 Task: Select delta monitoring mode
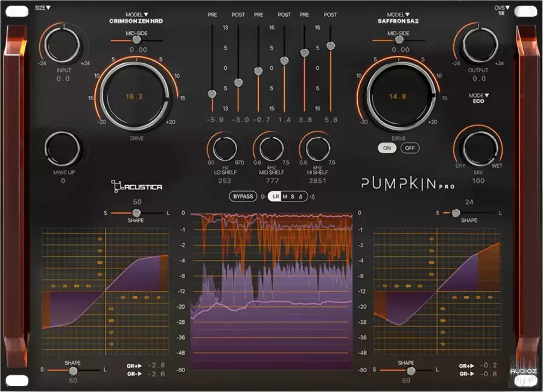(x=301, y=197)
